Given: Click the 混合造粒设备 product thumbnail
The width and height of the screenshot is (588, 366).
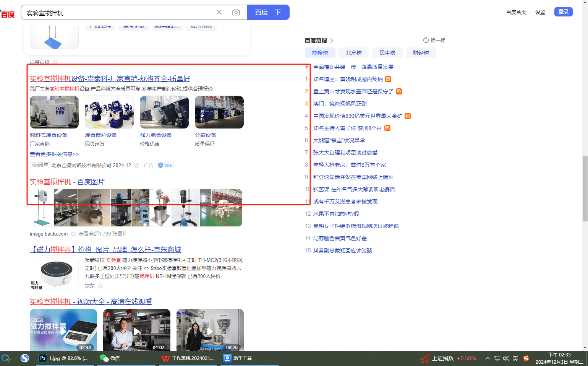Looking at the screenshot, I should pos(109,112).
